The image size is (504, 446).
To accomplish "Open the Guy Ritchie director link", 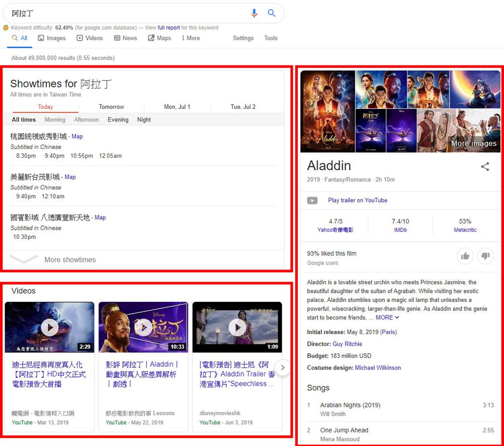I will pos(347,344).
